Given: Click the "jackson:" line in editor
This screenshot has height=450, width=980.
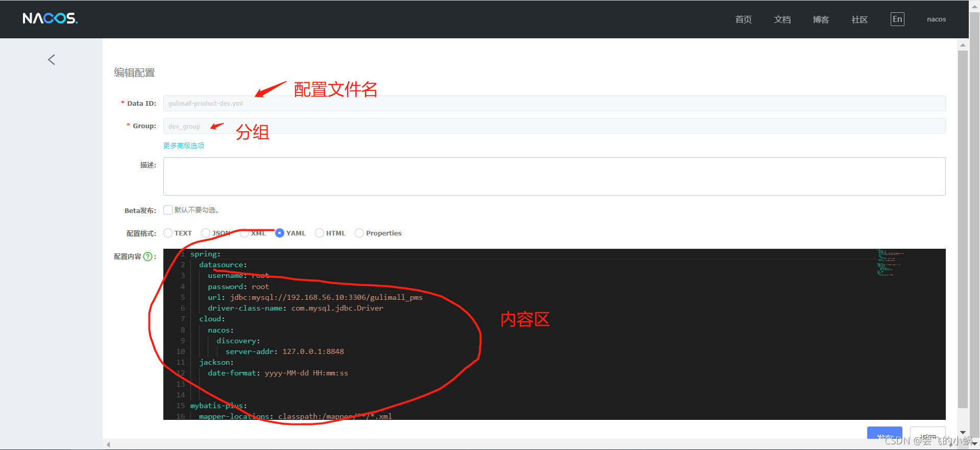Looking at the screenshot, I should pos(216,362).
